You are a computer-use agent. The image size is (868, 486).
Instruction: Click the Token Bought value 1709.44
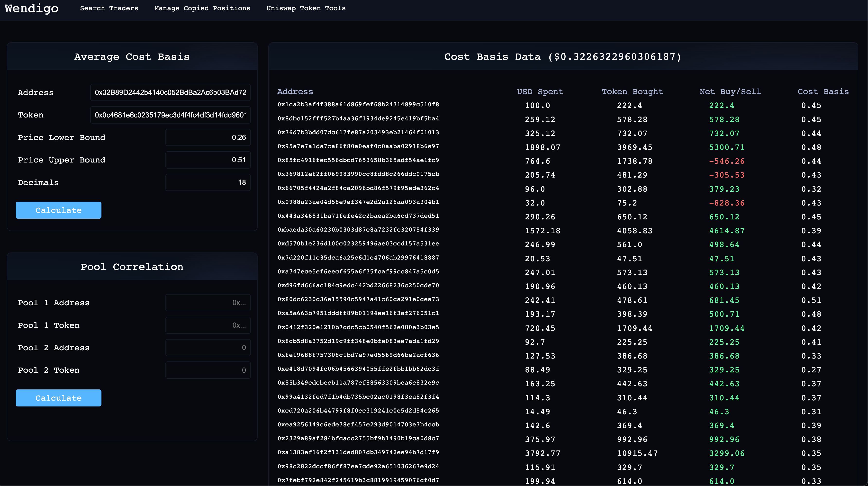point(635,328)
